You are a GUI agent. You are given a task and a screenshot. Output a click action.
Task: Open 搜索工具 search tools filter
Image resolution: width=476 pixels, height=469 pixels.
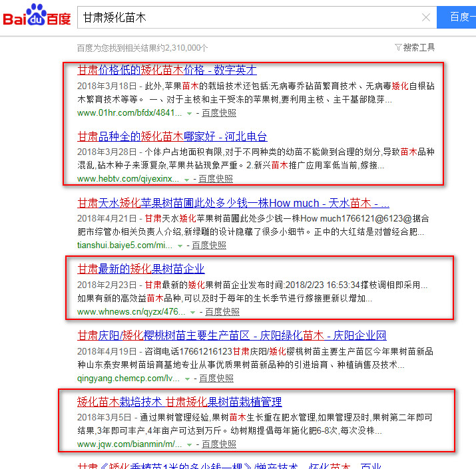tap(415, 47)
